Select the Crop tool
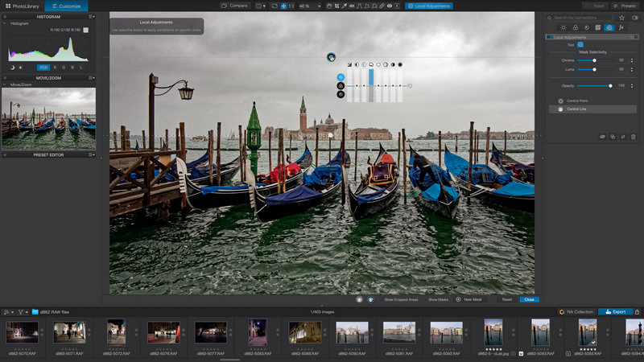The image size is (644, 362). pyautogui.click(x=336, y=6)
